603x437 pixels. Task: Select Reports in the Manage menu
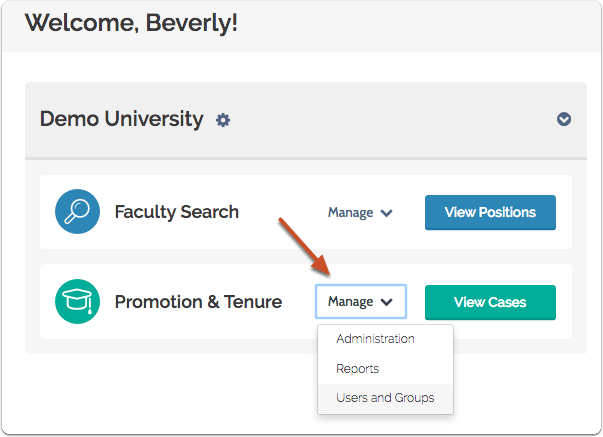click(x=357, y=368)
